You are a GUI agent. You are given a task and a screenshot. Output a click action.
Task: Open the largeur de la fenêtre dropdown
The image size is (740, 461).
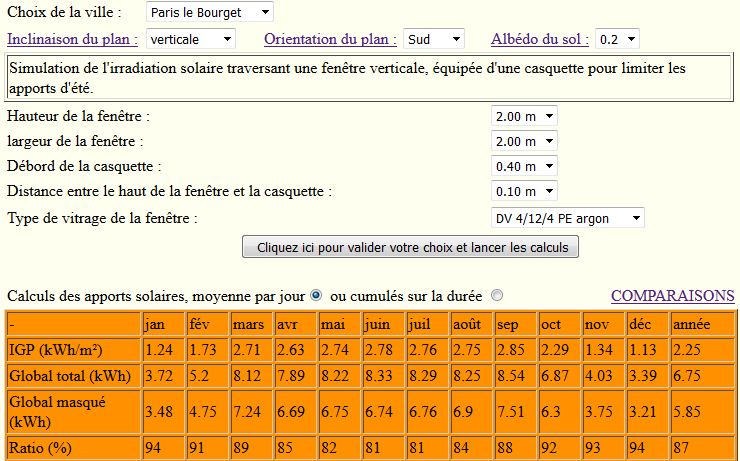coord(524,141)
